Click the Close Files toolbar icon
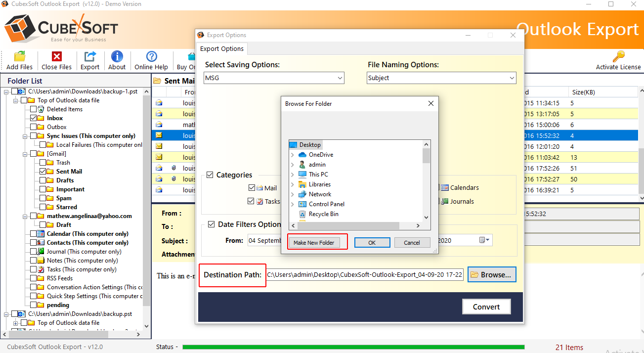The image size is (644, 353). pos(57,56)
